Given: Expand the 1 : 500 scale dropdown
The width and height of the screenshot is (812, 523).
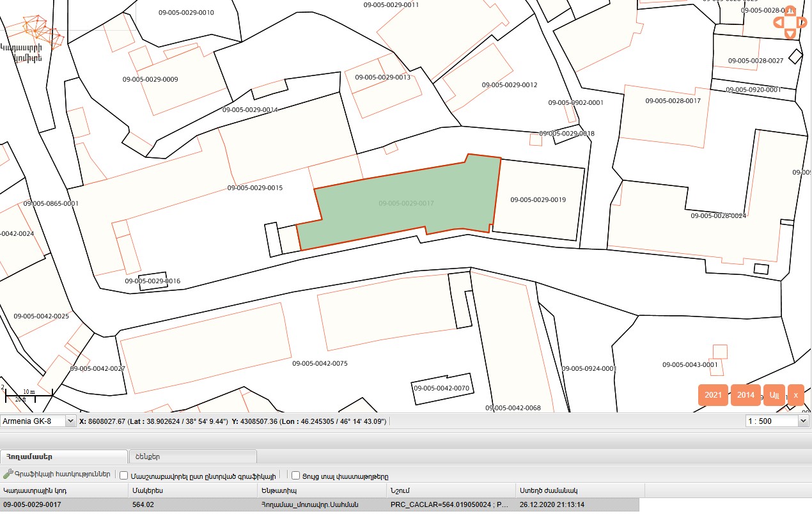Looking at the screenshot, I should click(x=777, y=421).
